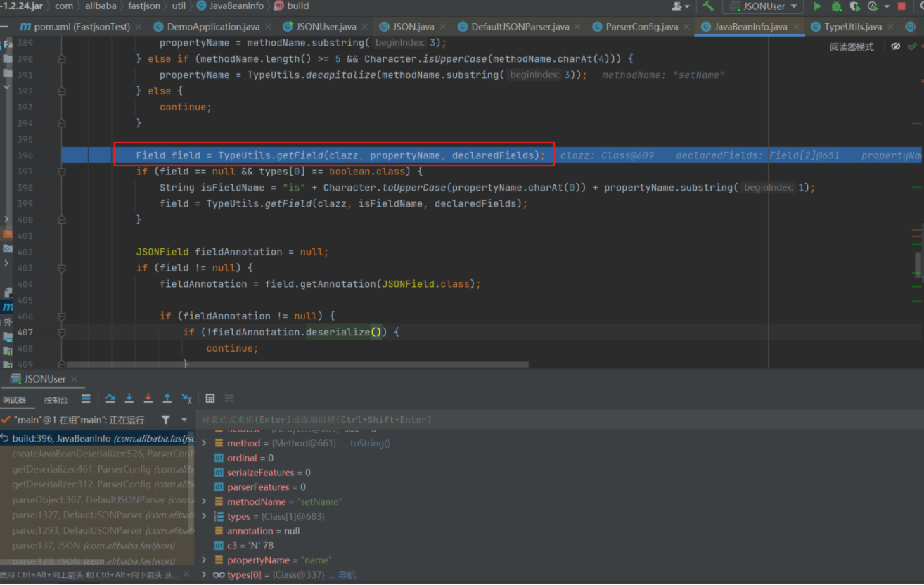Close the pom.xml editor tab
924x585 pixels.
coord(139,27)
